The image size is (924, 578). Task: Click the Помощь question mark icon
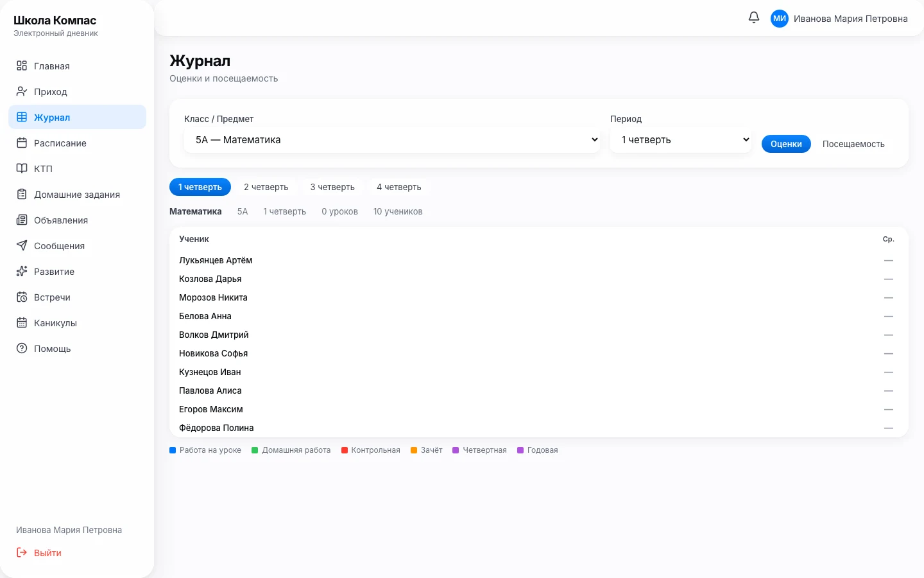pyautogui.click(x=22, y=348)
